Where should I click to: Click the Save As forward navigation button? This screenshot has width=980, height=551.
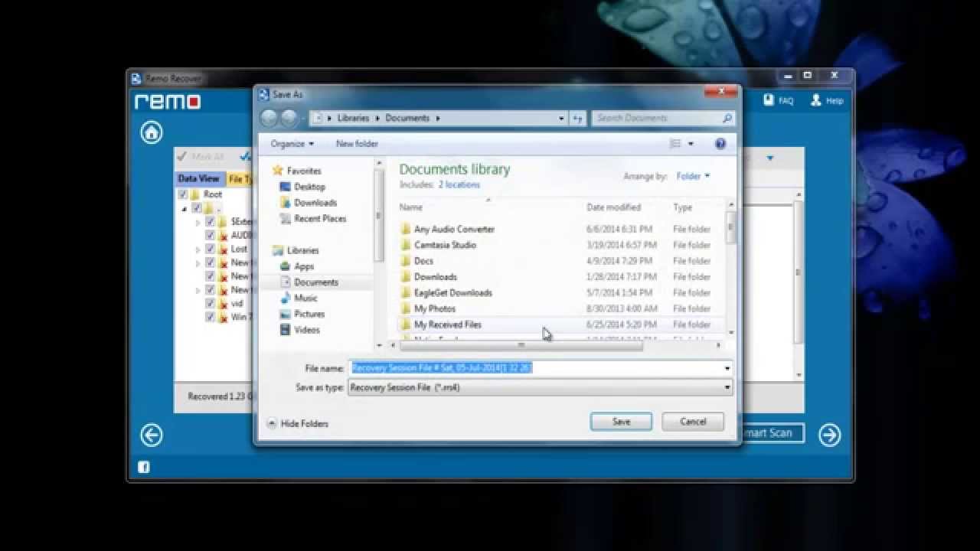tap(289, 118)
